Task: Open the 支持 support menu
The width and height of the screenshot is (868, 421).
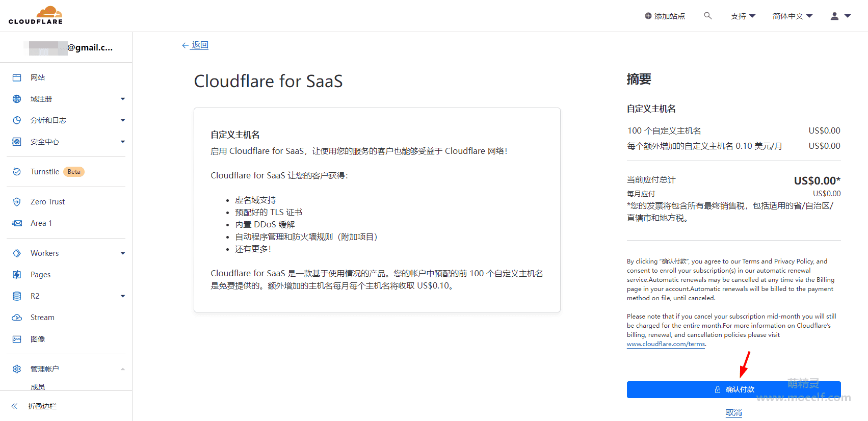Action: [743, 16]
